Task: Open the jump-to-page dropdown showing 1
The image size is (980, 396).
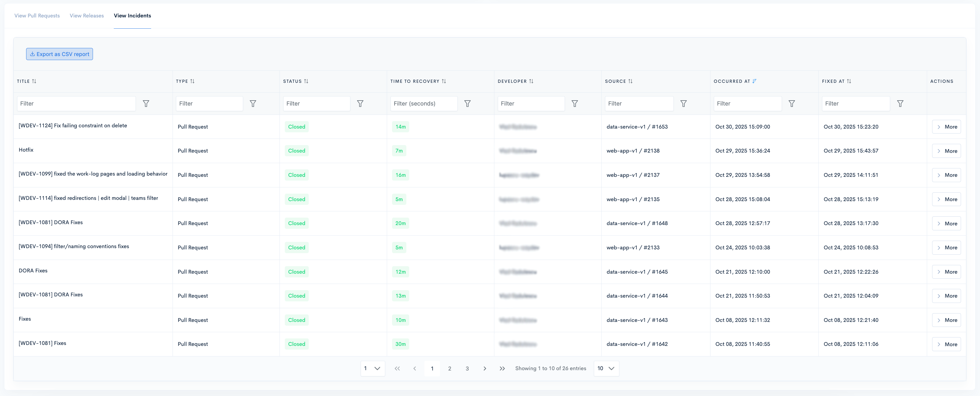Action: point(372,368)
